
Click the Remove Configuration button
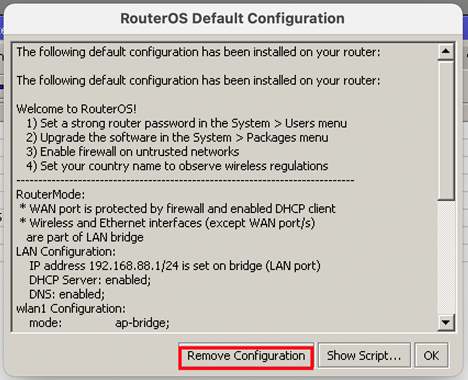pos(246,356)
